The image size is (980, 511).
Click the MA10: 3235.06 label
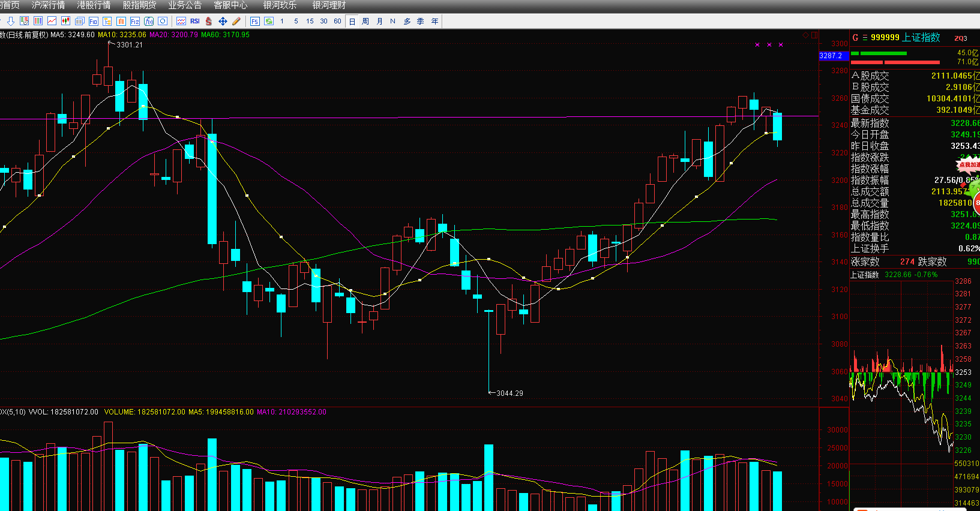coord(122,35)
